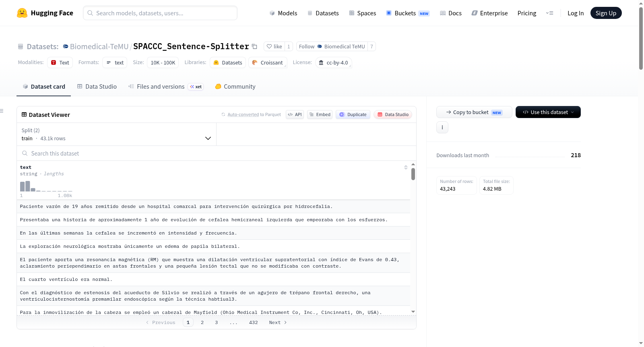Select row starting 'Paciente varón de 19 años'
The height and width of the screenshot is (347, 644).
[213, 206]
